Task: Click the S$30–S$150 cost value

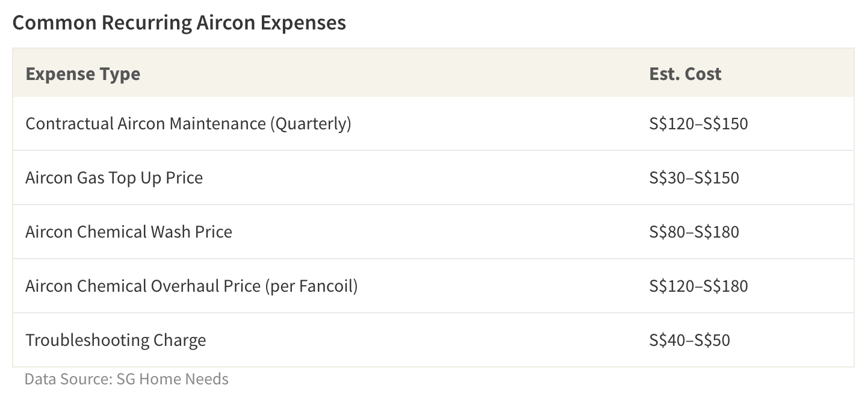Action: (694, 177)
